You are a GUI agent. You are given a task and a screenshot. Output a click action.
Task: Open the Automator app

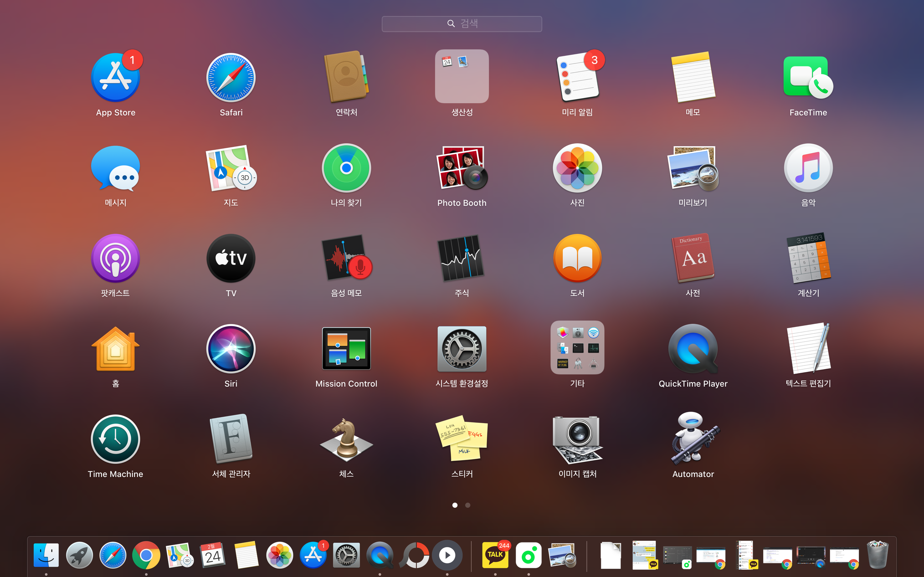(x=693, y=439)
